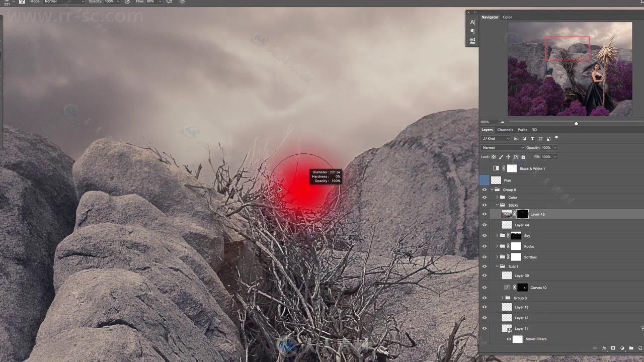Toggle pressure for size icon in options bar
The image size is (644, 362).
click(x=182, y=2)
